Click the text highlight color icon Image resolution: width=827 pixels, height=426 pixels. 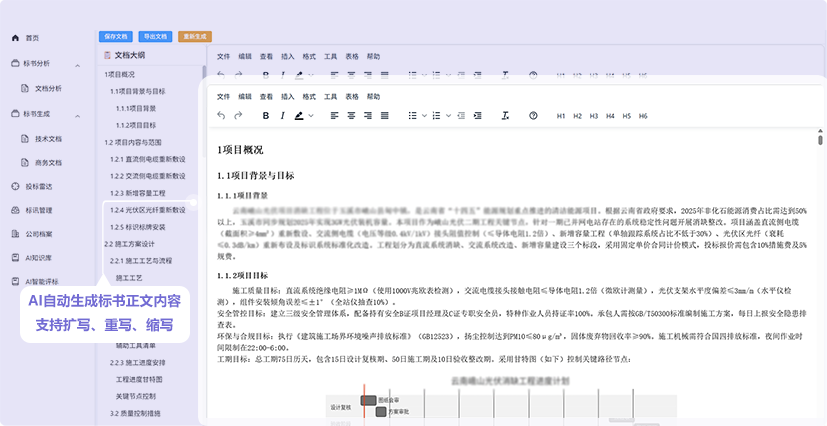click(x=300, y=116)
